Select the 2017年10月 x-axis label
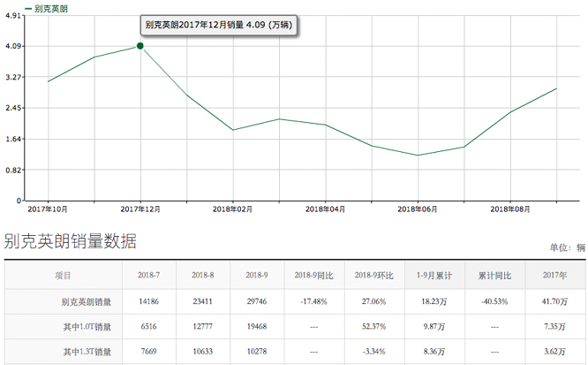The image size is (588, 365). coord(48,209)
